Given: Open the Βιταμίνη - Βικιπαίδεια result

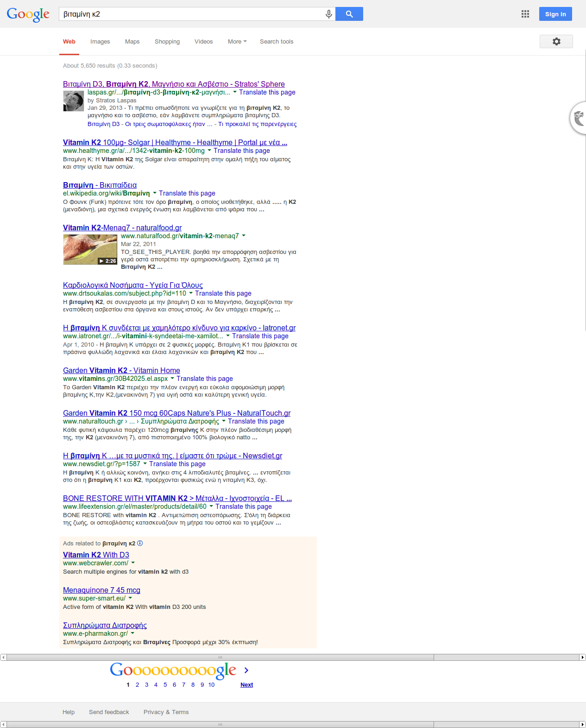Looking at the screenshot, I should (100, 185).
